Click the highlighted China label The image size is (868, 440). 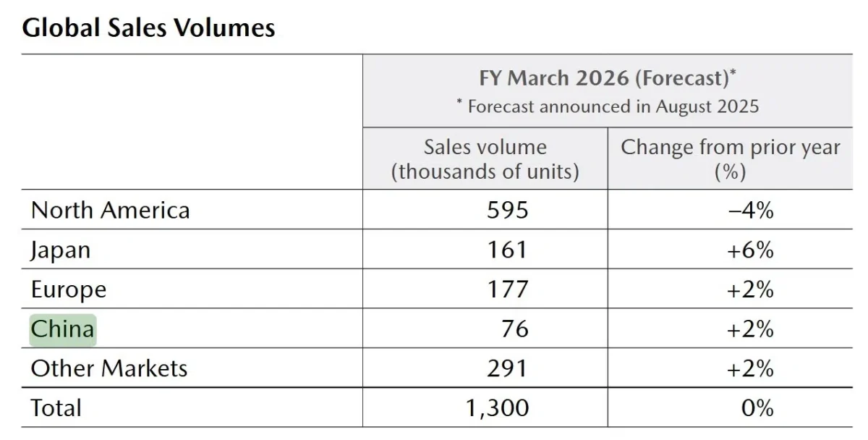[x=62, y=329]
